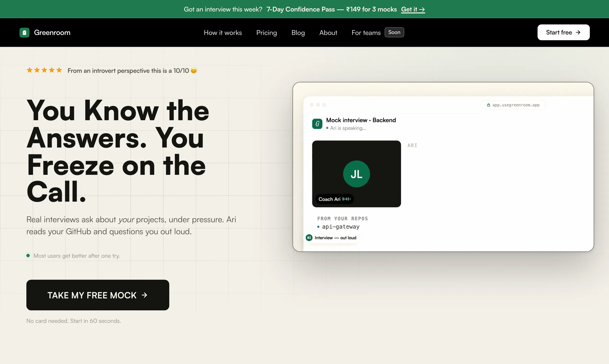Select the For teams nav item
Image resolution: width=609 pixels, height=364 pixels.
coord(366,33)
